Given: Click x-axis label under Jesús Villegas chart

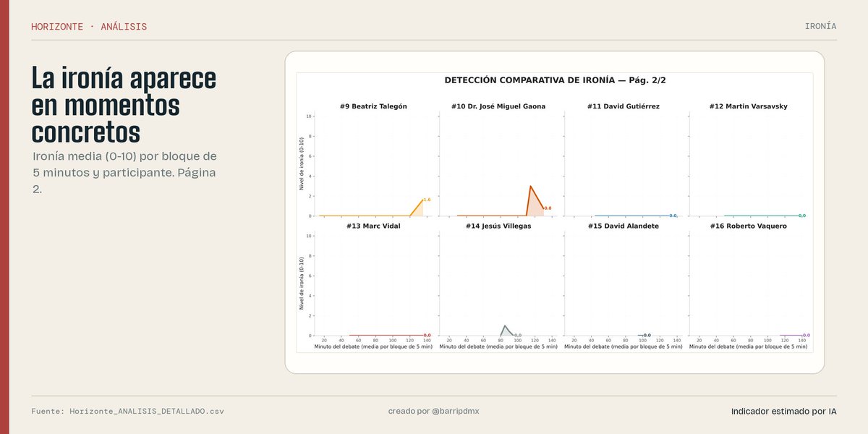Looking at the screenshot, I should coord(498,347).
